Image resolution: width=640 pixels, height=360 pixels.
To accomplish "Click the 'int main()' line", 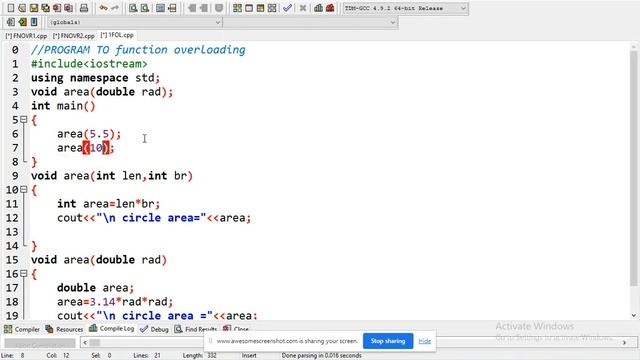I will pyautogui.click(x=63, y=106).
